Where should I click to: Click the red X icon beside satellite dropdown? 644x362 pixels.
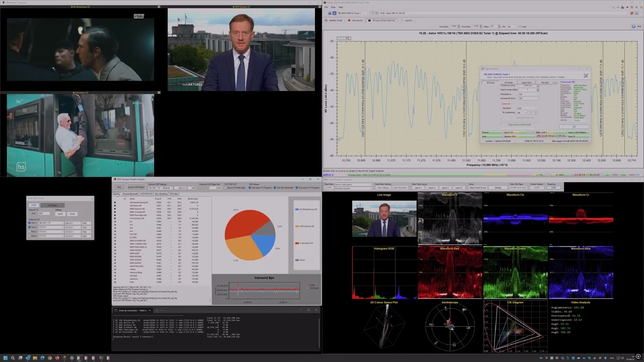click(632, 13)
